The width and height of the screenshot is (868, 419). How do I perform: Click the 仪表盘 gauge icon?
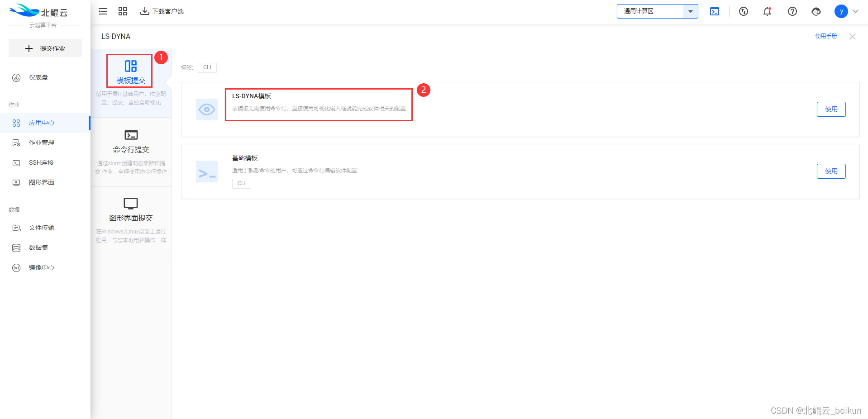pyautogui.click(x=16, y=77)
